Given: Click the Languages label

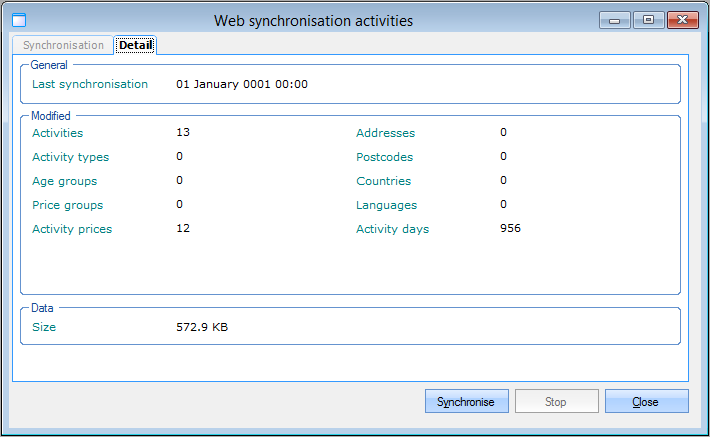Looking at the screenshot, I should [x=385, y=205].
